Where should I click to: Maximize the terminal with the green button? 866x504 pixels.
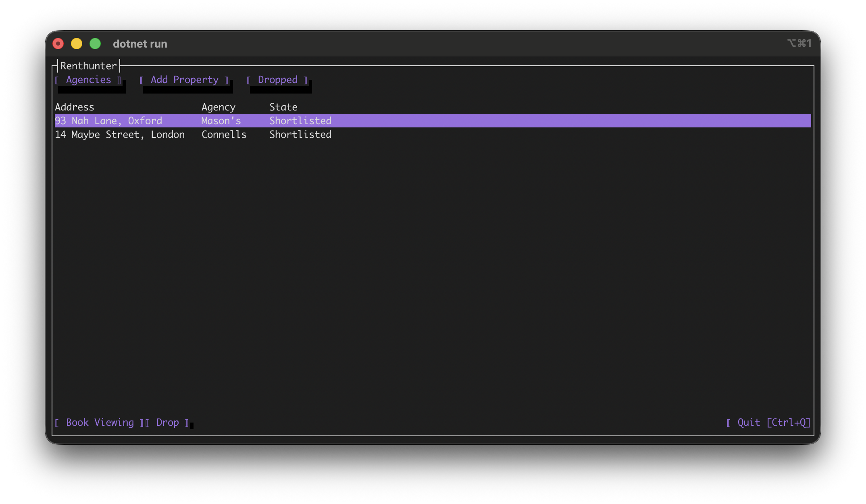click(x=95, y=44)
